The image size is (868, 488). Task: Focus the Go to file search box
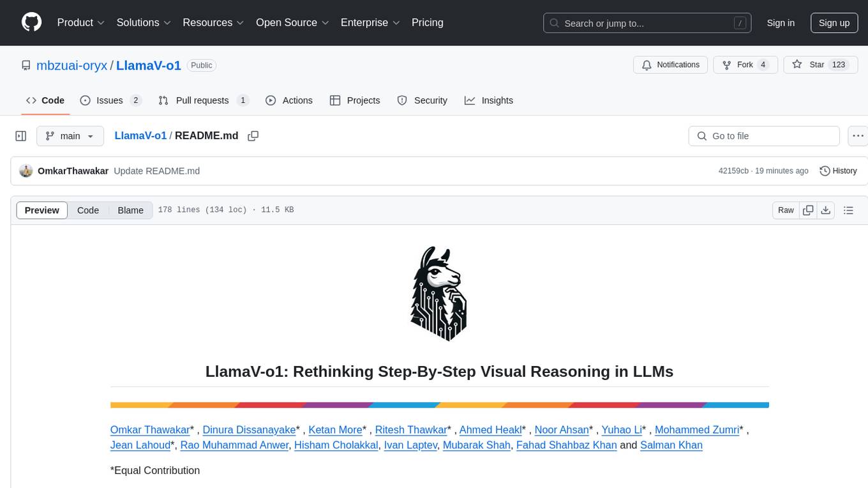pyautogui.click(x=764, y=136)
